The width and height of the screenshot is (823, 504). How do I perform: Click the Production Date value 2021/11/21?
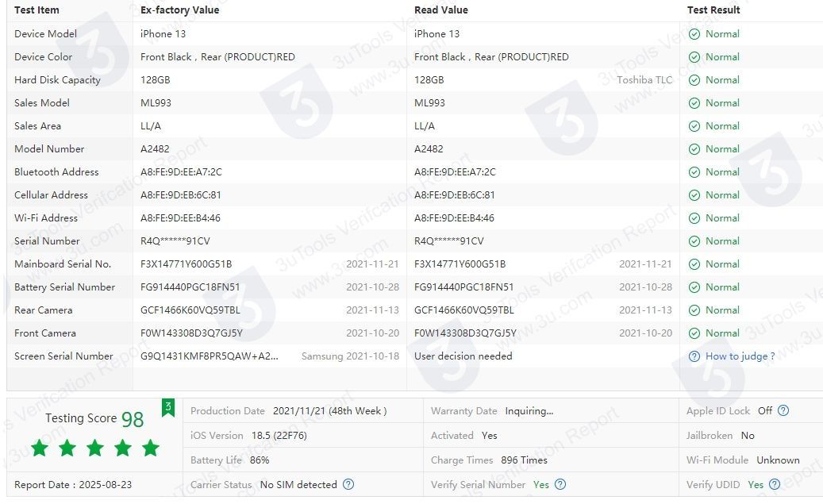tap(329, 410)
